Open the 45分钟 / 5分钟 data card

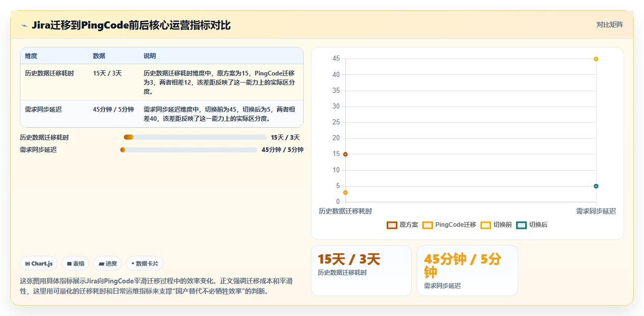467,271
